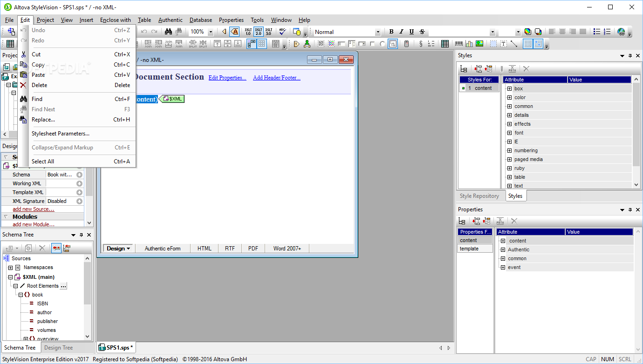Click the bulleted list icon

tap(597, 32)
